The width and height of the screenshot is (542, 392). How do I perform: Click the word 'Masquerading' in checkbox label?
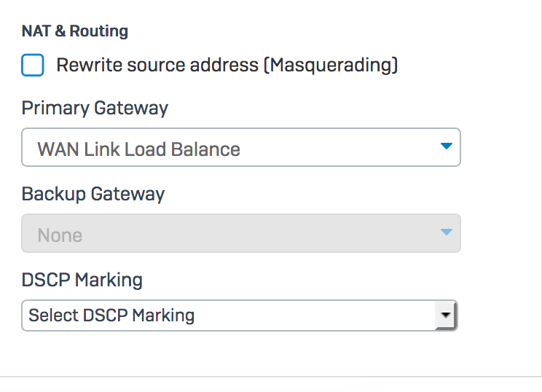tap(331, 65)
